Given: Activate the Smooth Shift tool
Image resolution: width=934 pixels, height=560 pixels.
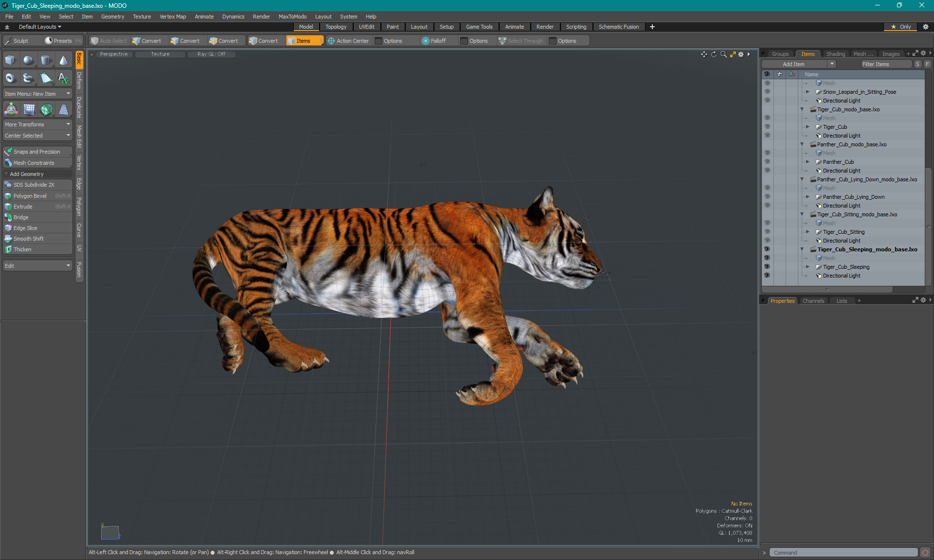Looking at the screenshot, I should click(x=37, y=239).
